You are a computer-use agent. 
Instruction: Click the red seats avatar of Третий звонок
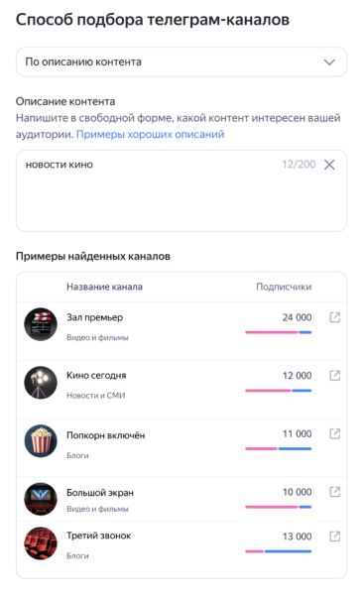pyautogui.click(x=41, y=543)
